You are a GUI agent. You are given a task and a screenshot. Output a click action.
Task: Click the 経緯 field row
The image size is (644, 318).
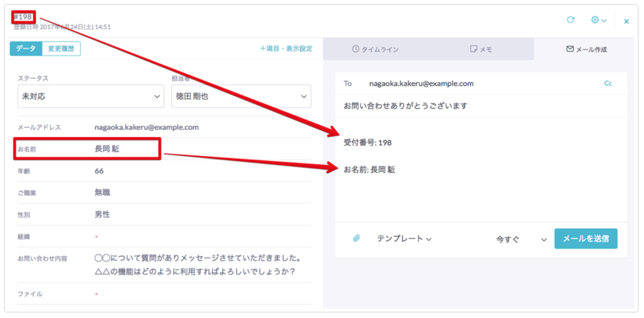click(x=164, y=236)
